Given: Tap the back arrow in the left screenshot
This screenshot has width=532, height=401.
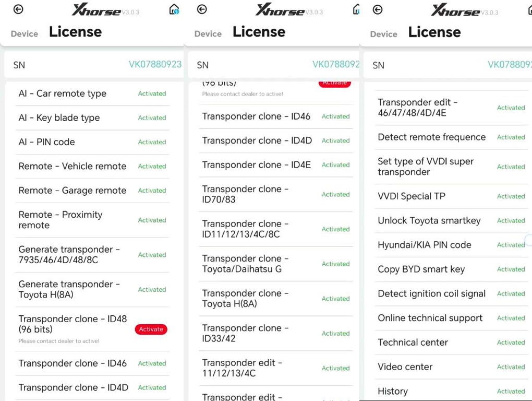Looking at the screenshot, I should [18, 9].
